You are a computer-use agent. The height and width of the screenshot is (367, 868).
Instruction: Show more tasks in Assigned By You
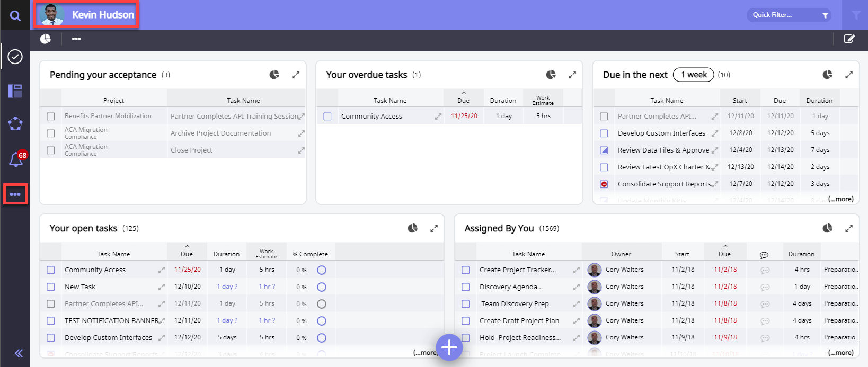(x=842, y=353)
